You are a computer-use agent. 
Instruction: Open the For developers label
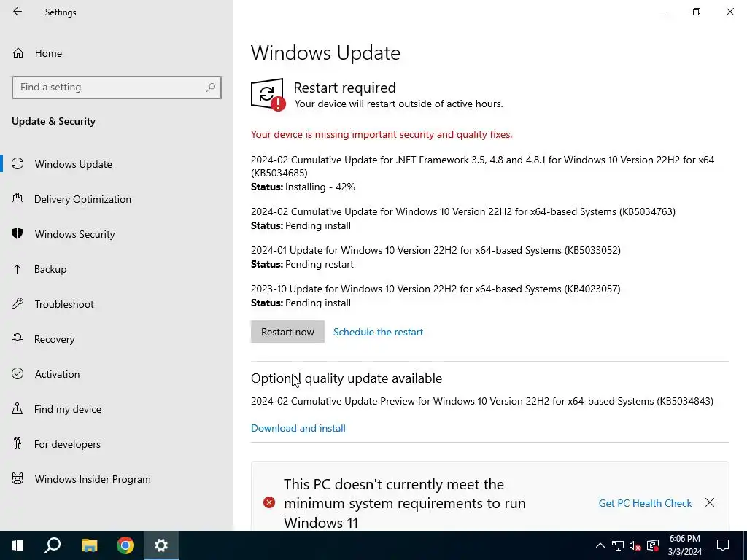click(x=68, y=444)
